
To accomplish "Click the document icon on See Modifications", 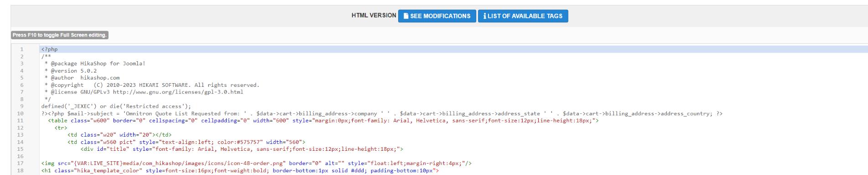I will [406, 16].
